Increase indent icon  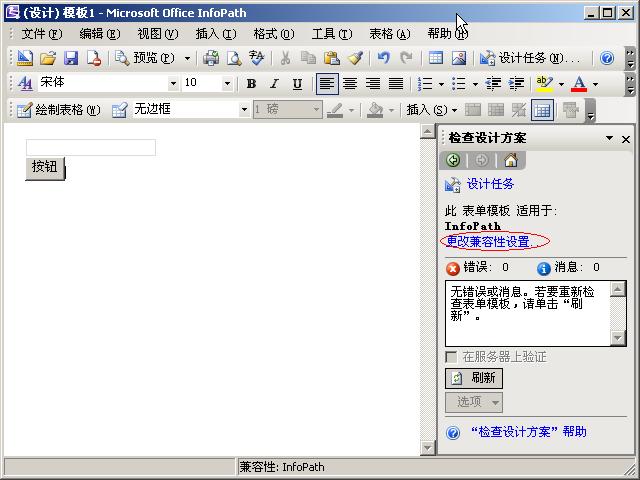click(516, 84)
